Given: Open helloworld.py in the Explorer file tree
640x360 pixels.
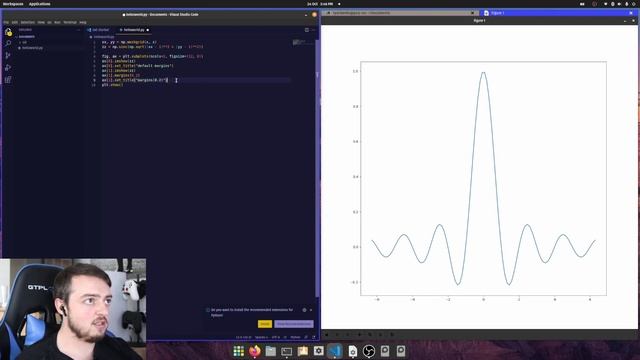Looking at the screenshot, I should [32, 48].
